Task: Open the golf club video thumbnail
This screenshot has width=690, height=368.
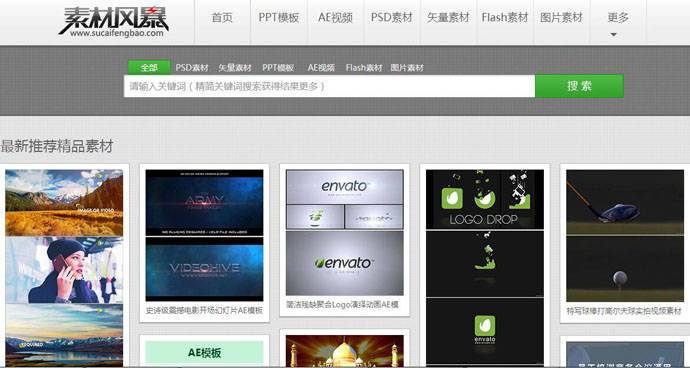Action: point(625,236)
